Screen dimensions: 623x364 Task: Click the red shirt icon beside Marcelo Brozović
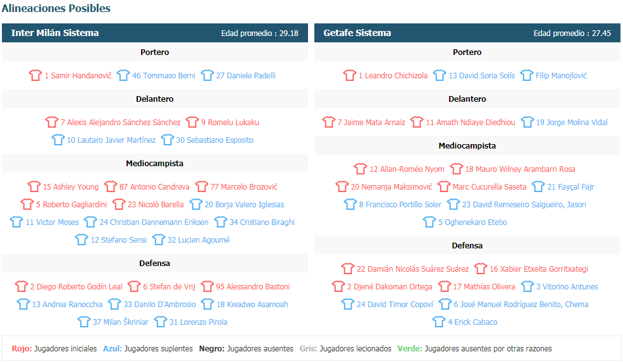click(201, 186)
